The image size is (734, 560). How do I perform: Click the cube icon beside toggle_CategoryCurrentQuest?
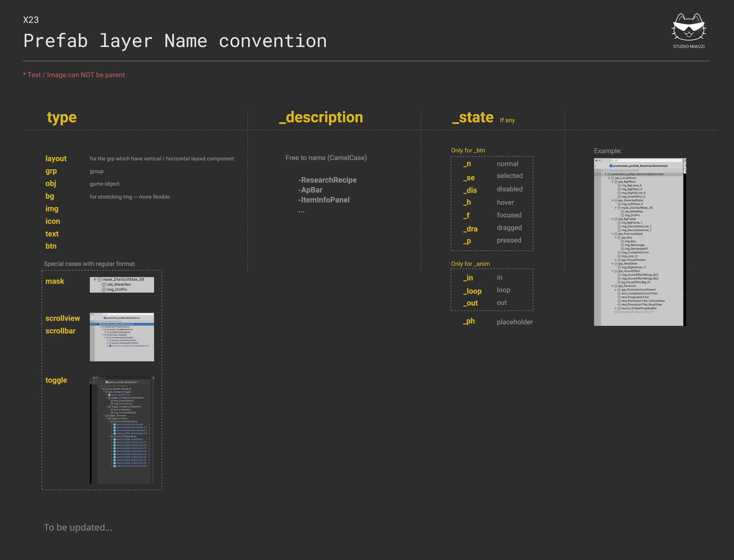point(110,398)
